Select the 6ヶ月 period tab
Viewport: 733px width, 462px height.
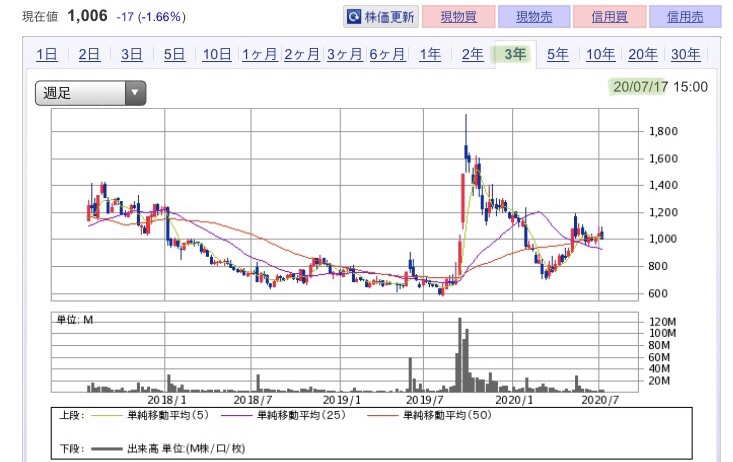(387, 54)
